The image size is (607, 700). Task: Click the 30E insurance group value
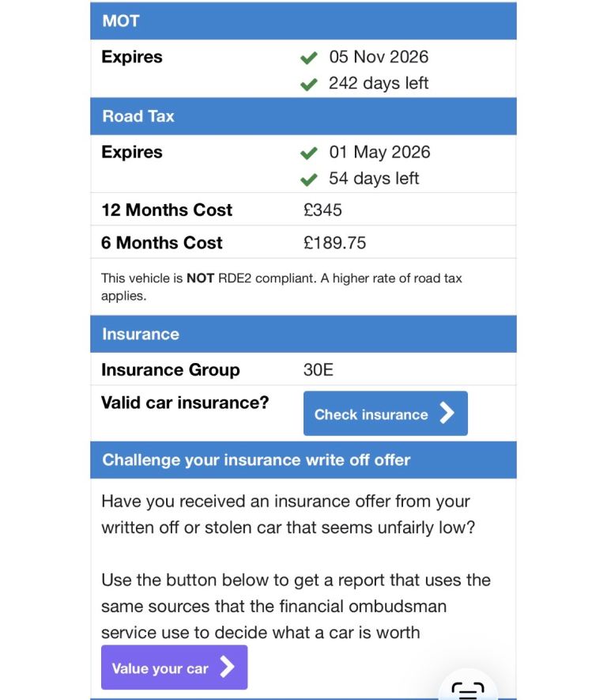(319, 369)
